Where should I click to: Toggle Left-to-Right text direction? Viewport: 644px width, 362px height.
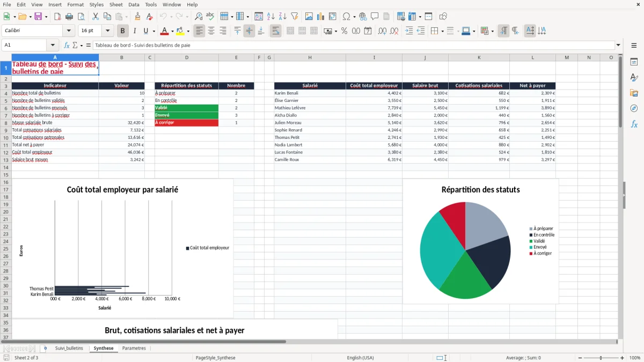(x=503, y=31)
